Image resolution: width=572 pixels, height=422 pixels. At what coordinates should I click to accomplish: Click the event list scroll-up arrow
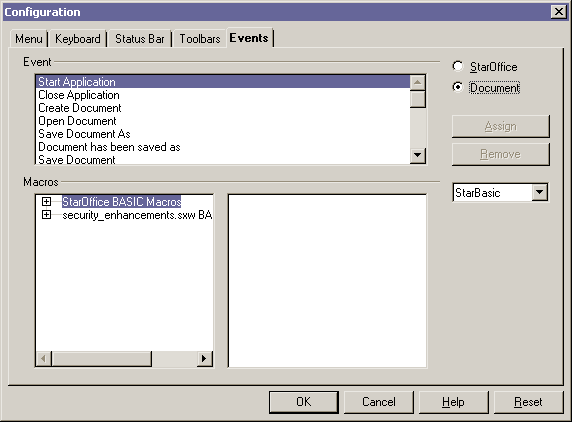coord(418,83)
